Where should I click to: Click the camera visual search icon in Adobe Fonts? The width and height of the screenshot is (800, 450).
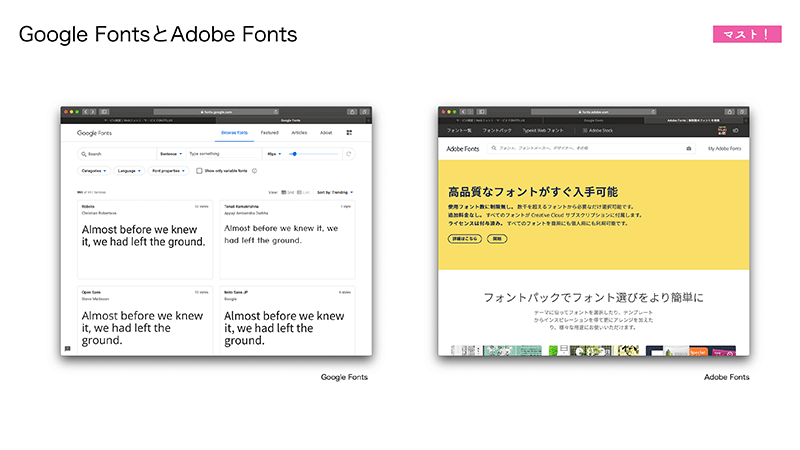[x=688, y=148]
